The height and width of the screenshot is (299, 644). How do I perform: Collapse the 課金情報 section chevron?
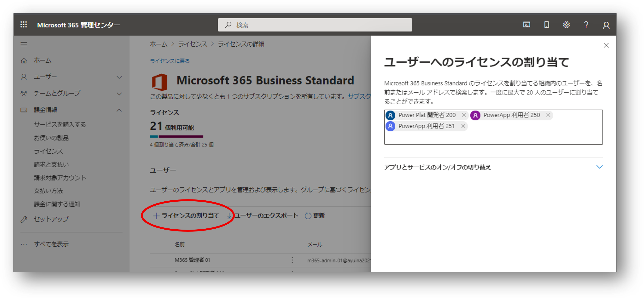(x=119, y=110)
